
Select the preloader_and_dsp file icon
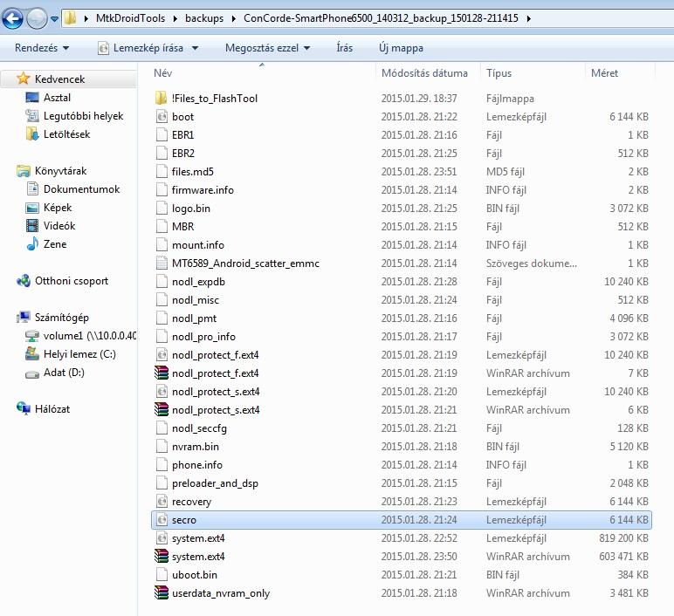point(162,483)
